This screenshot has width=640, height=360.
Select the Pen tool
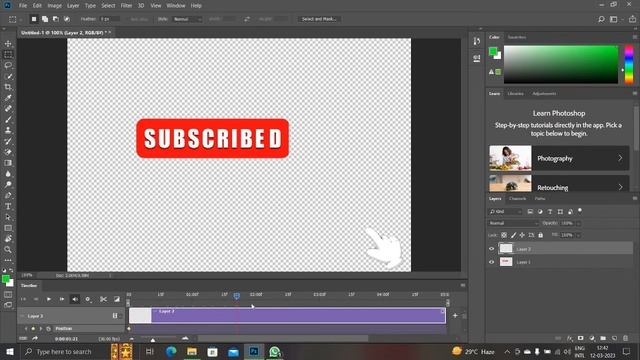8,196
